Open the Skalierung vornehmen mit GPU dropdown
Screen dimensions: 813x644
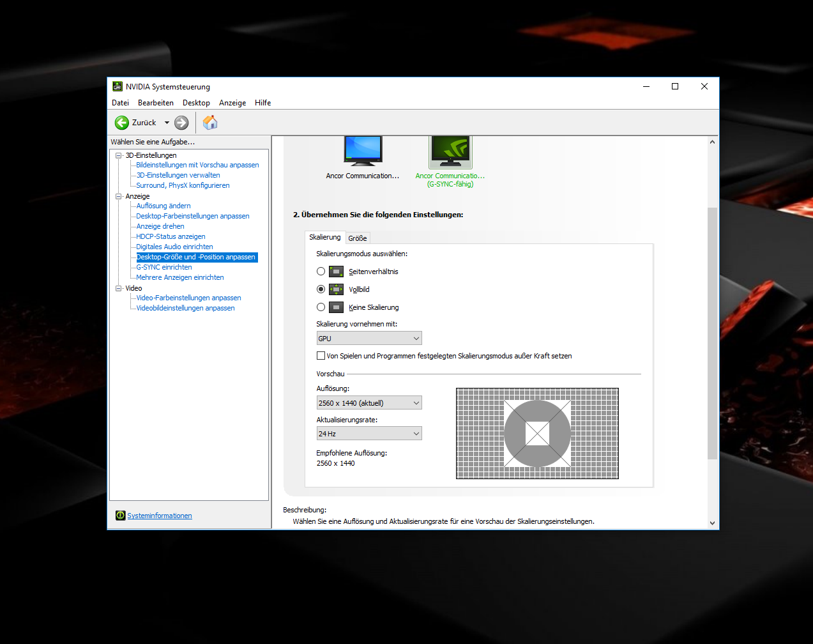coord(369,339)
